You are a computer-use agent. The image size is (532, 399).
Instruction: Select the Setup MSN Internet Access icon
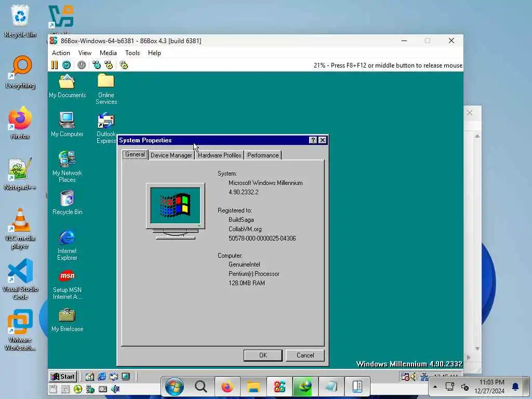coord(67,284)
